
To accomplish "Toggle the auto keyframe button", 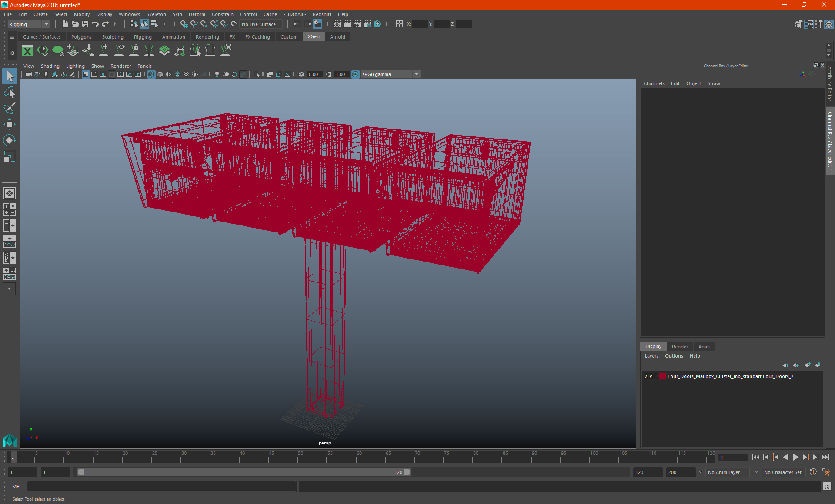I will [x=813, y=472].
